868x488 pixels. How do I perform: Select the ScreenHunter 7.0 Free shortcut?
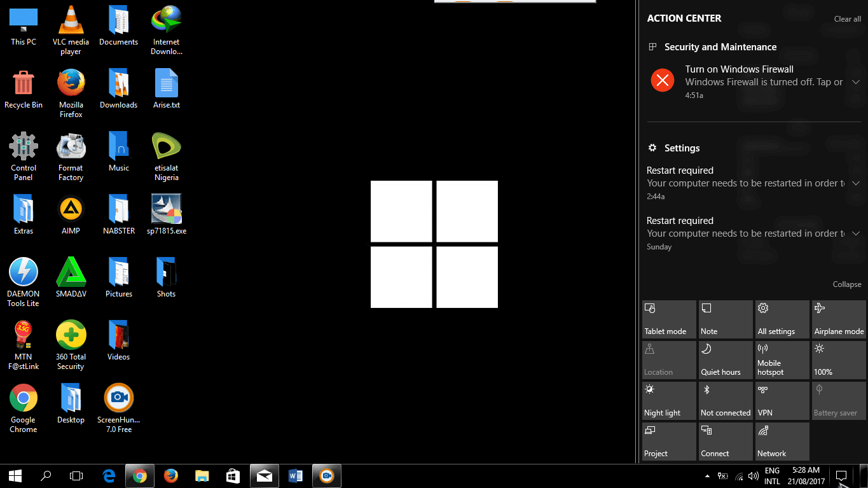[x=118, y=408]
